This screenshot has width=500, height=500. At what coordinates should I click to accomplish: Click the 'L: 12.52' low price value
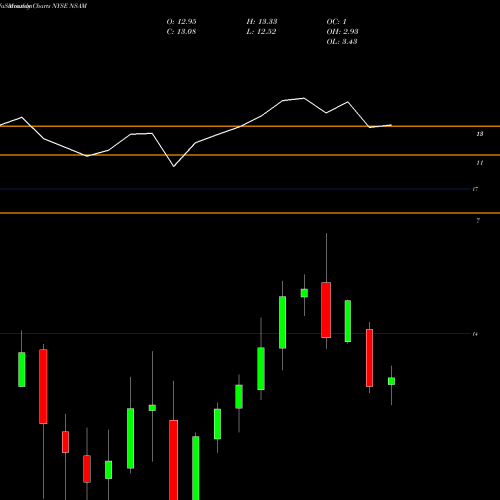coord(261,32)
